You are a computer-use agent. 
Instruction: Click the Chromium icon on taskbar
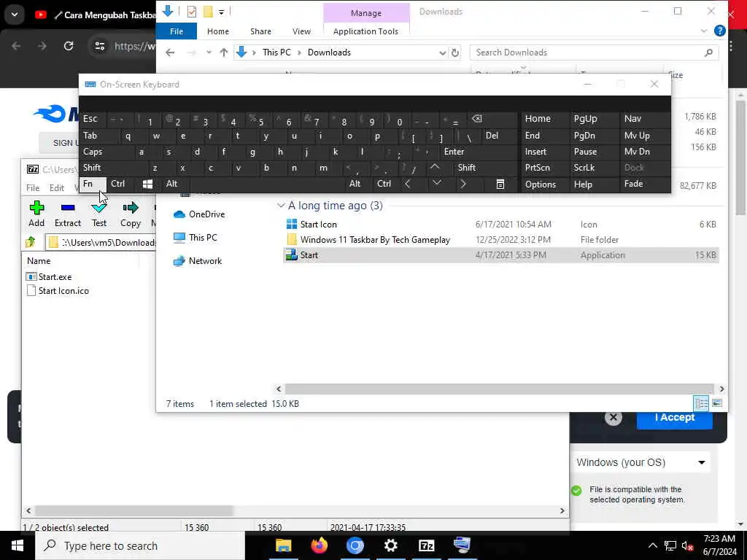[x=355, y=545]
